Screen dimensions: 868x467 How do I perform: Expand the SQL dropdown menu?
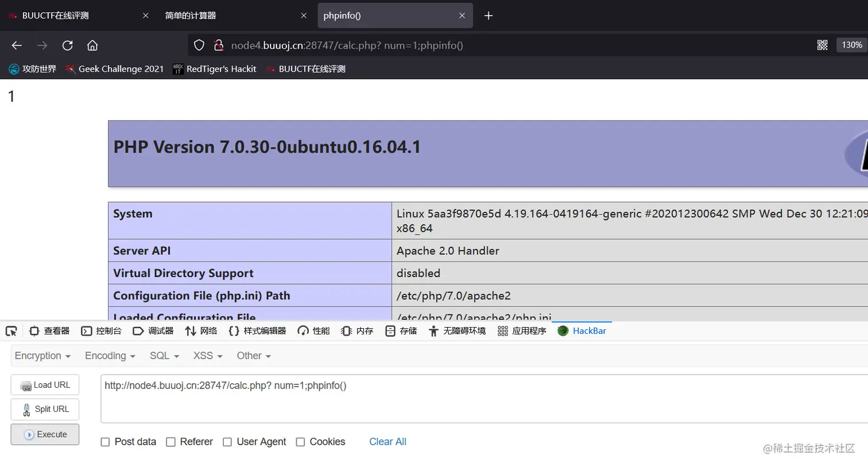pos(165,356)
